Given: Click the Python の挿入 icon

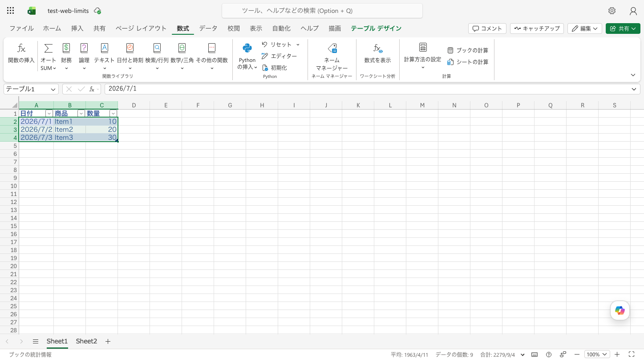Looking at the screenshot, I should 247,48.
